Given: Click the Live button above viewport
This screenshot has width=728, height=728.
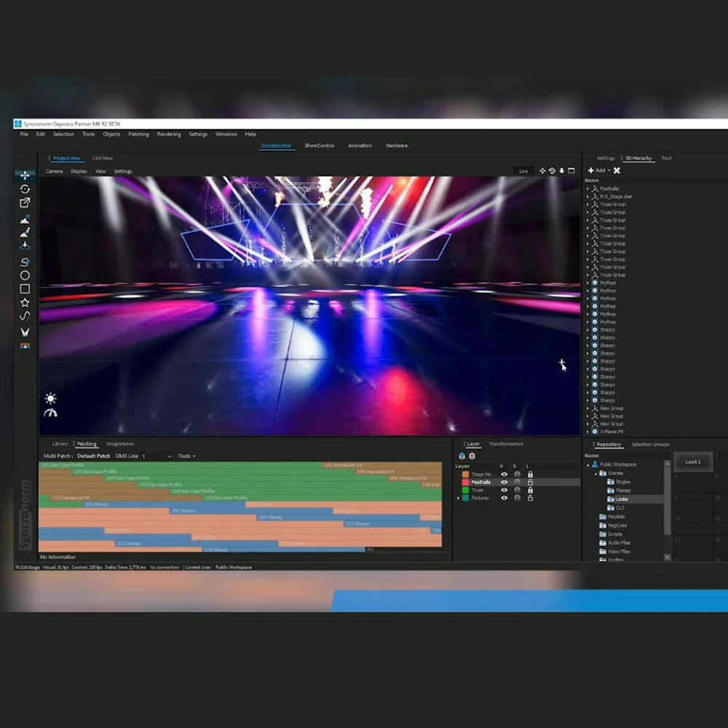Looking at the screenshot, I should click(x=523, y=171).
